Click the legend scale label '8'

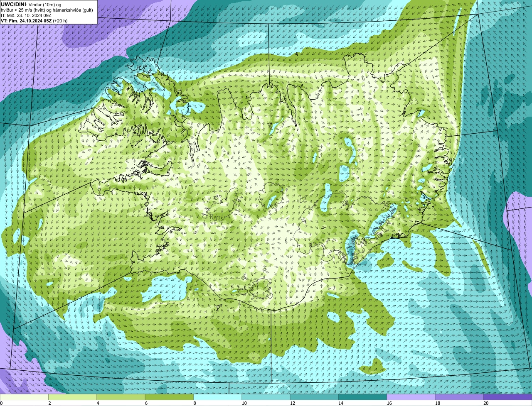tap(195, 403)
